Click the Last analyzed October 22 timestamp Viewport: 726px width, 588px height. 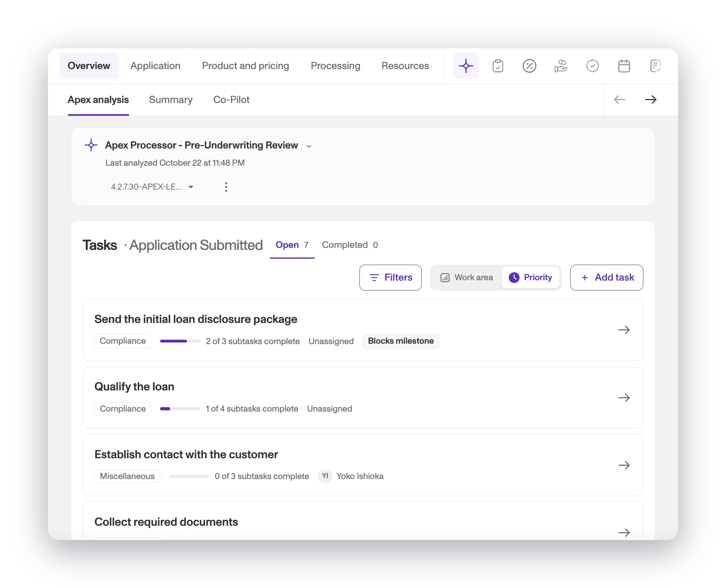(175, 163)
